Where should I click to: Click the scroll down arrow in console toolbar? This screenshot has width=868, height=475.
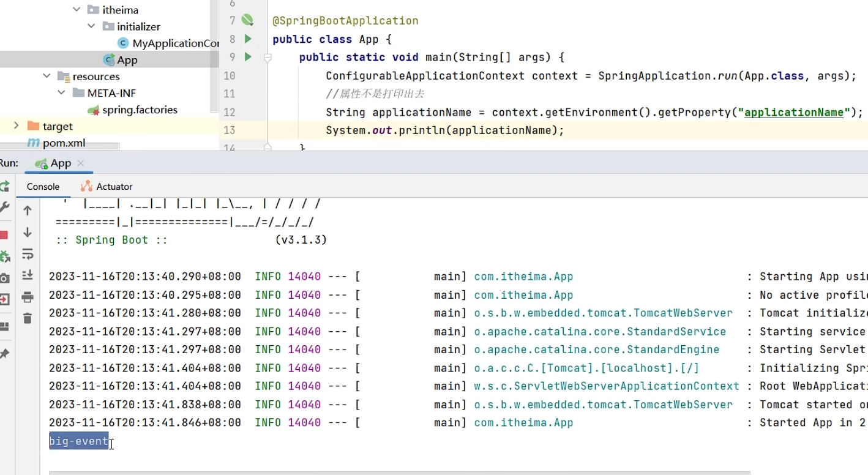click(x=28, y=233)
